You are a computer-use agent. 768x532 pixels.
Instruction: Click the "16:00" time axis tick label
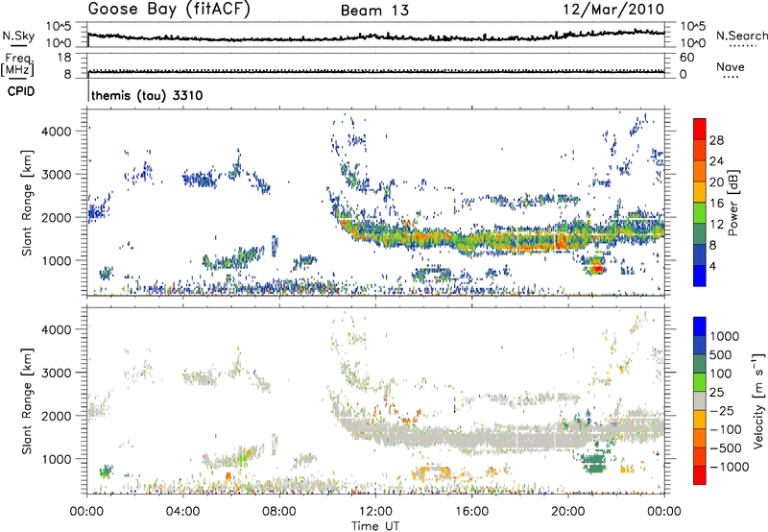471,512
